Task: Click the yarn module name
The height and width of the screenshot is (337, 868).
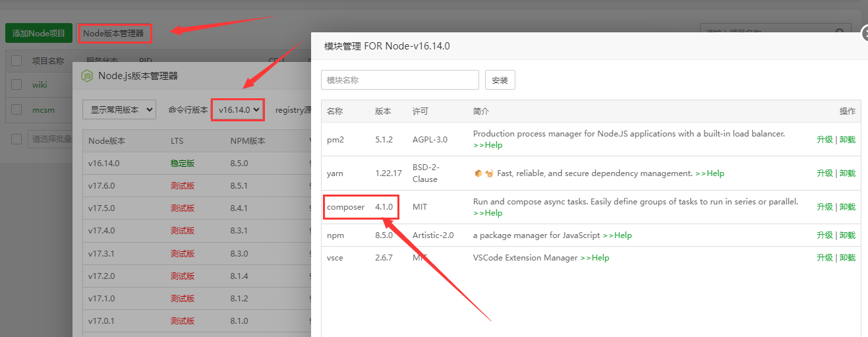Action: pyautogui.click(x=335, y=173)
